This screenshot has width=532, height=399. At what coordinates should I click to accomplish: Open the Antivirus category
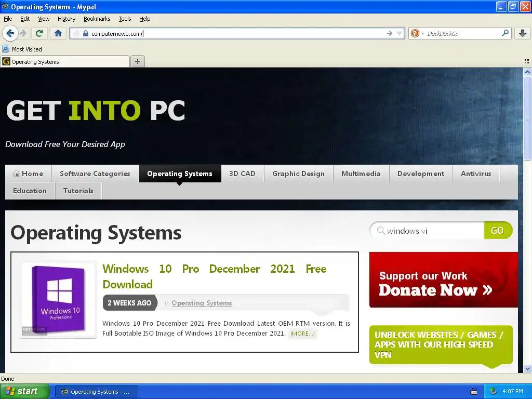coord(476,174)
